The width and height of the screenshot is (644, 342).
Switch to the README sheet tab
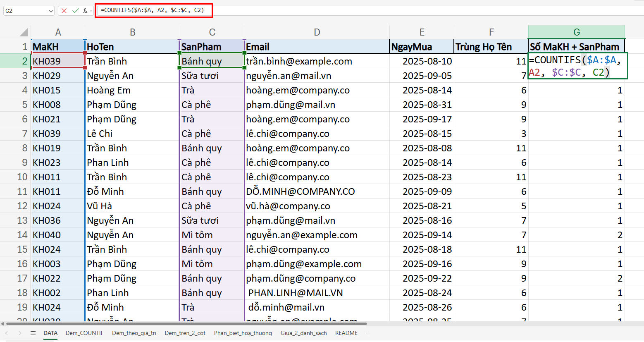pos(346,333)
